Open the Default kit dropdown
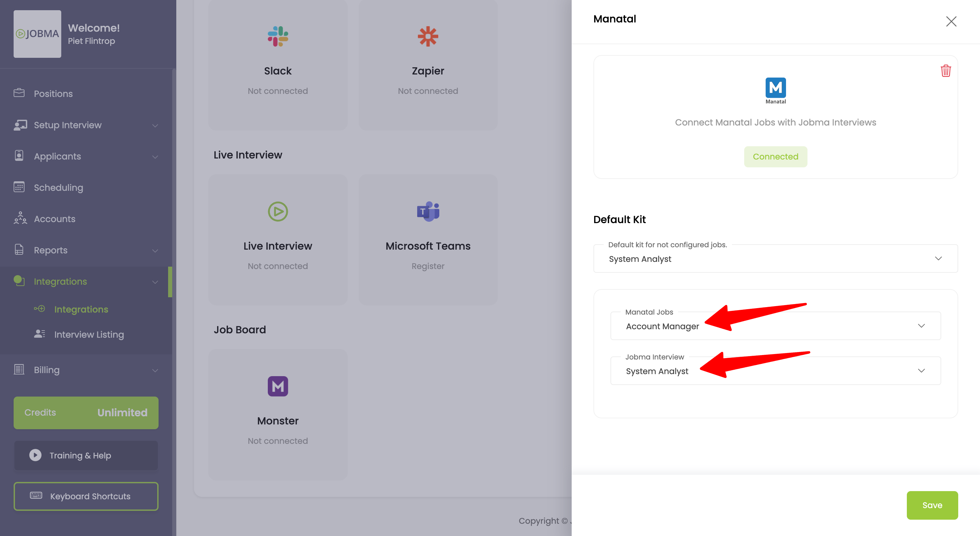 tap(775, 258)
